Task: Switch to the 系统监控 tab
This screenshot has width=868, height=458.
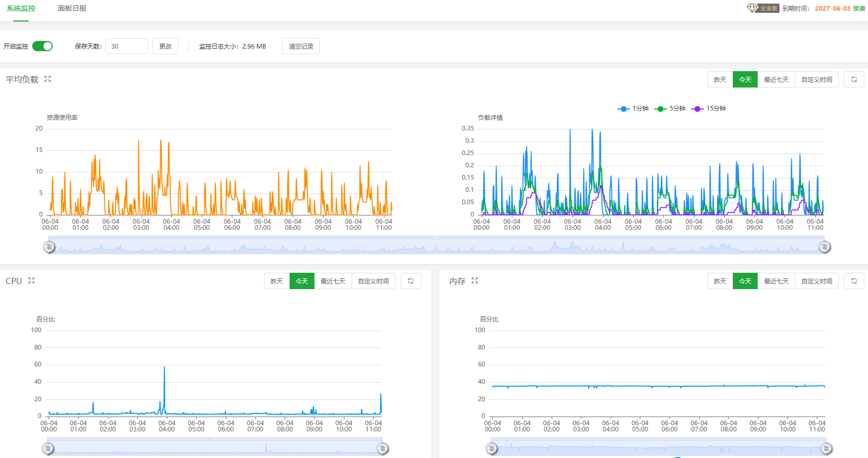Action: coord(21,9)
